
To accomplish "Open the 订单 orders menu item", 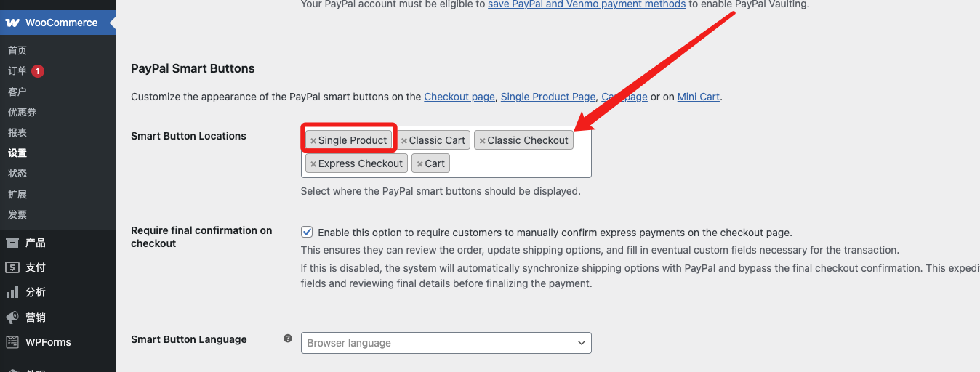I will [17, 71].
